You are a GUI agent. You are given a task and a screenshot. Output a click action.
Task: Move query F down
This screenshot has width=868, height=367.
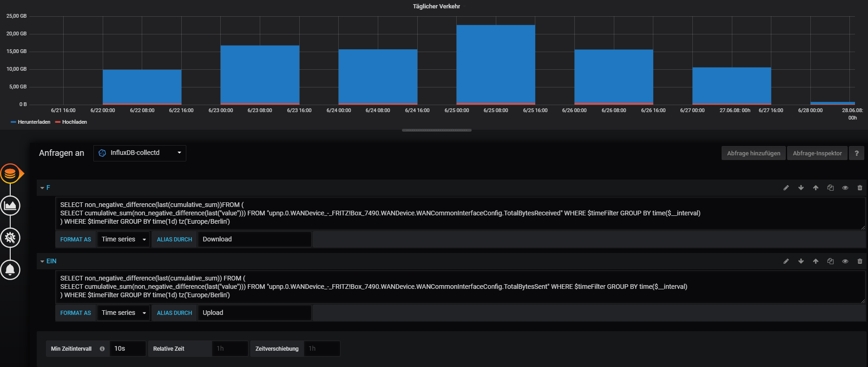(801, 188)
